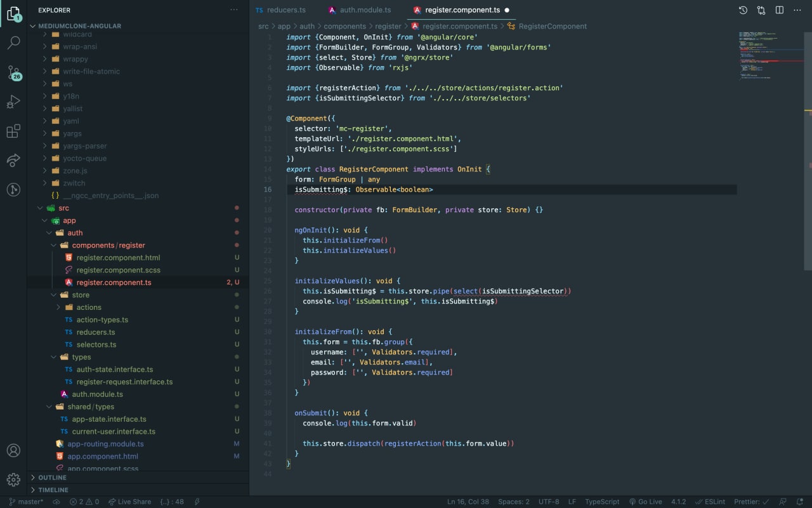
Task: Start Live Share from status bar
Action: click(x=129, y=502)
